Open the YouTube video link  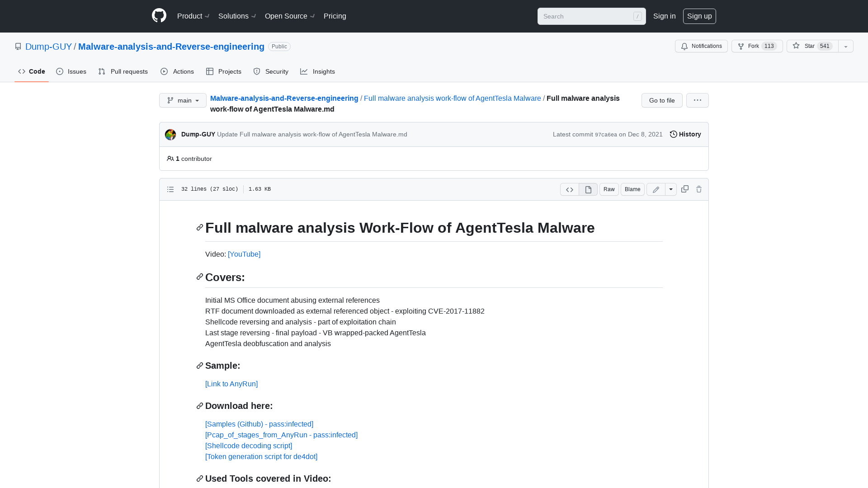(x=244, y=254)
